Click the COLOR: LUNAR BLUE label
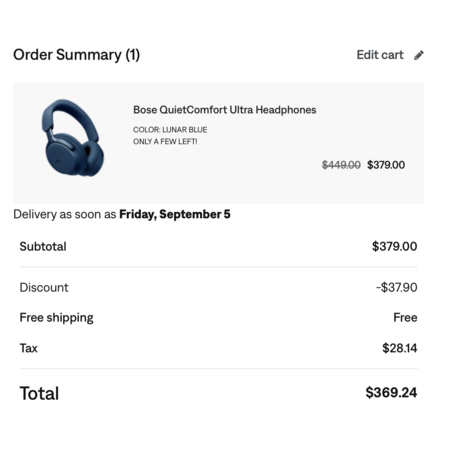This screenshot has width=450, height=450. click(x=170, y=130)
